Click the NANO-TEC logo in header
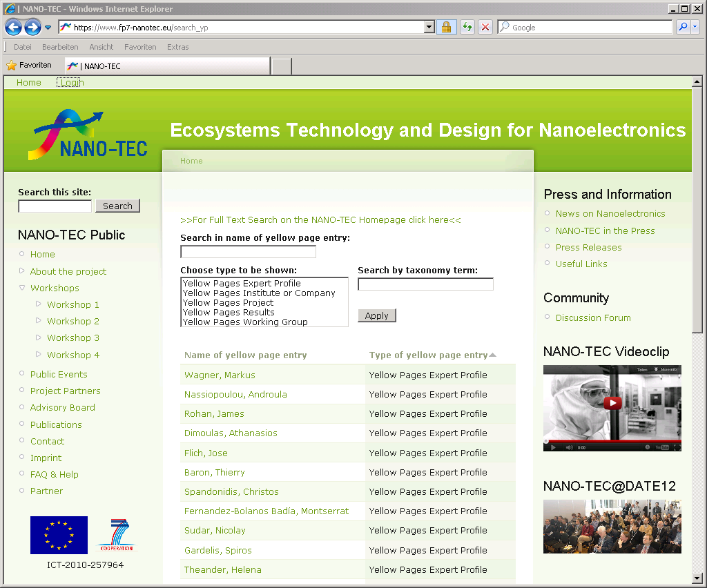The height and width of the screenshot is (588, 707). coord(88,135)
